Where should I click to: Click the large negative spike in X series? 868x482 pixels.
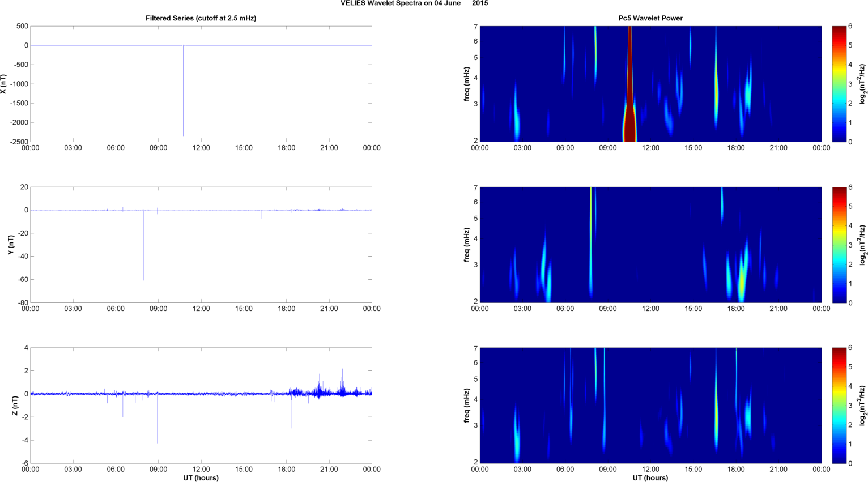(183, 91)
